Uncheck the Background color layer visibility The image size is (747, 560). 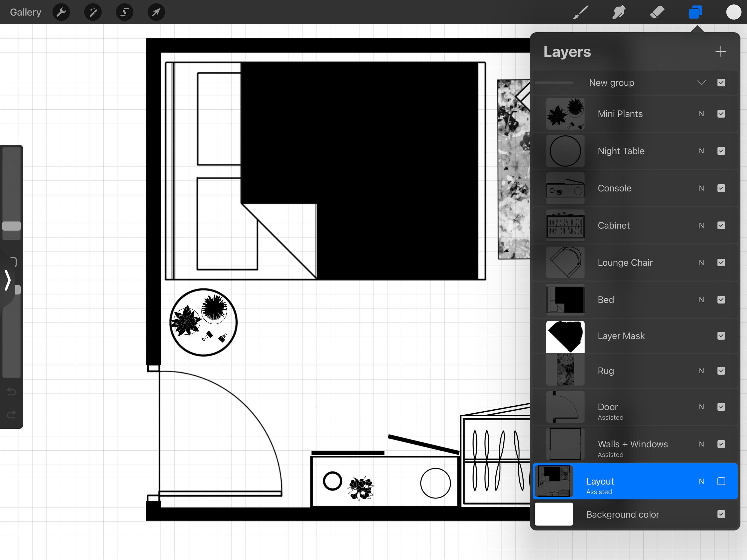[x=721, y=514]
